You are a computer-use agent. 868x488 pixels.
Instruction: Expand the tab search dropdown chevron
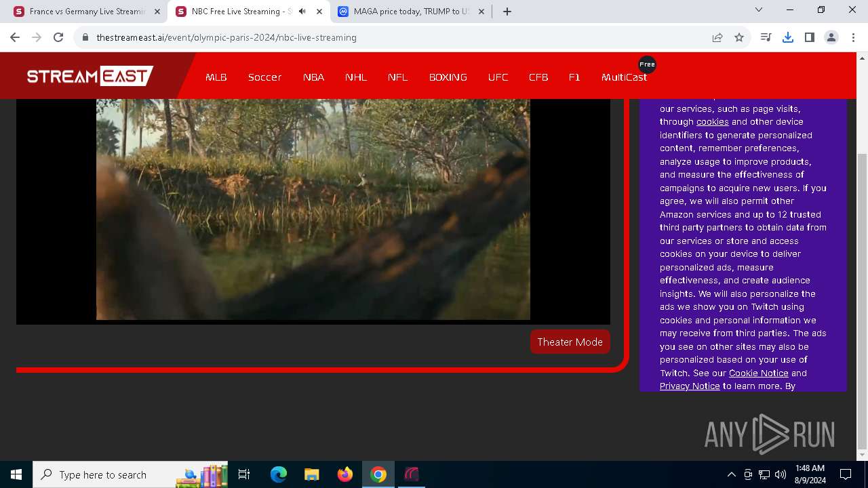tap(759, 10)
